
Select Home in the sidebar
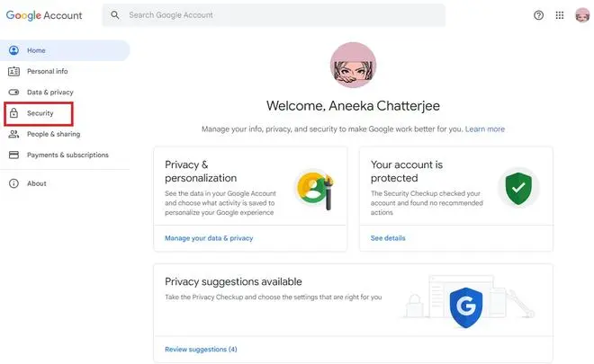pos(36,50)
